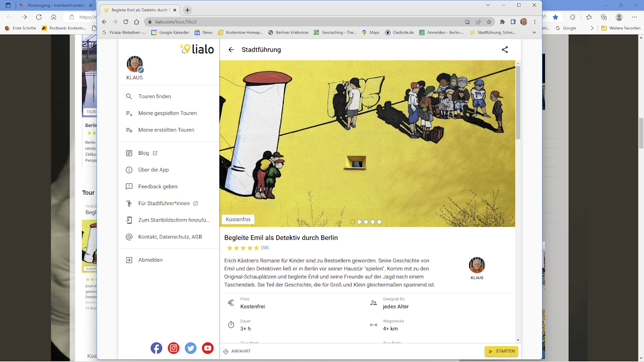Open Google Kalender bookmark
Viewport: 644px width, 362px height.
click(170, 33)
